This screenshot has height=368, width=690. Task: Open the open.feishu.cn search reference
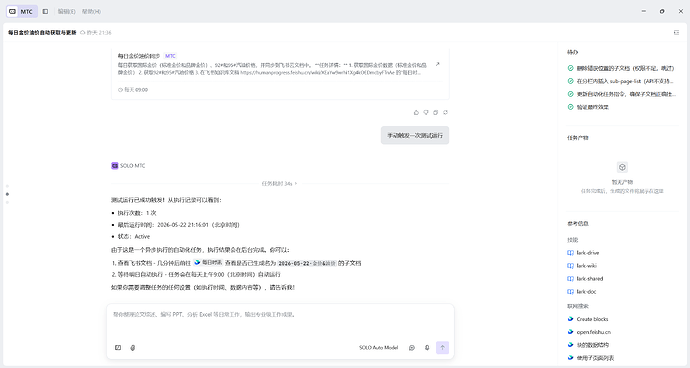click(x=594, y=332)
